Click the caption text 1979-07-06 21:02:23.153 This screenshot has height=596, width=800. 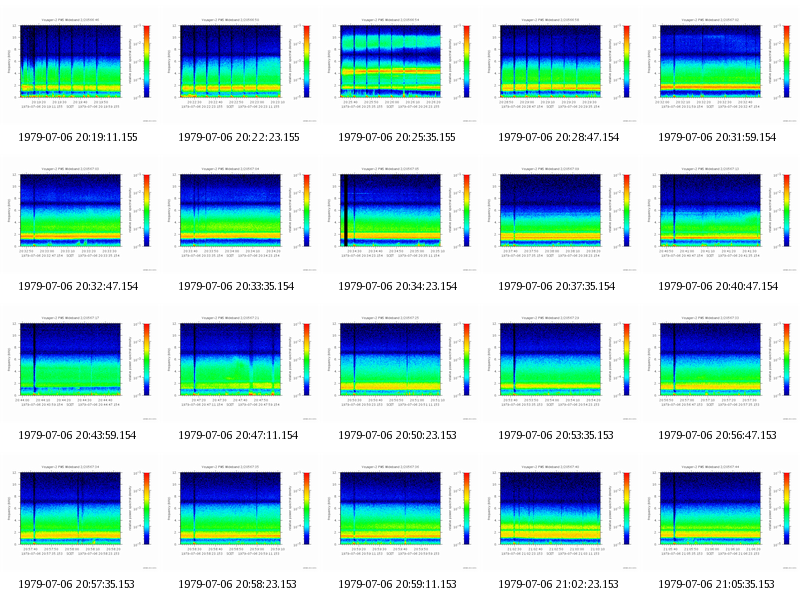558,584
